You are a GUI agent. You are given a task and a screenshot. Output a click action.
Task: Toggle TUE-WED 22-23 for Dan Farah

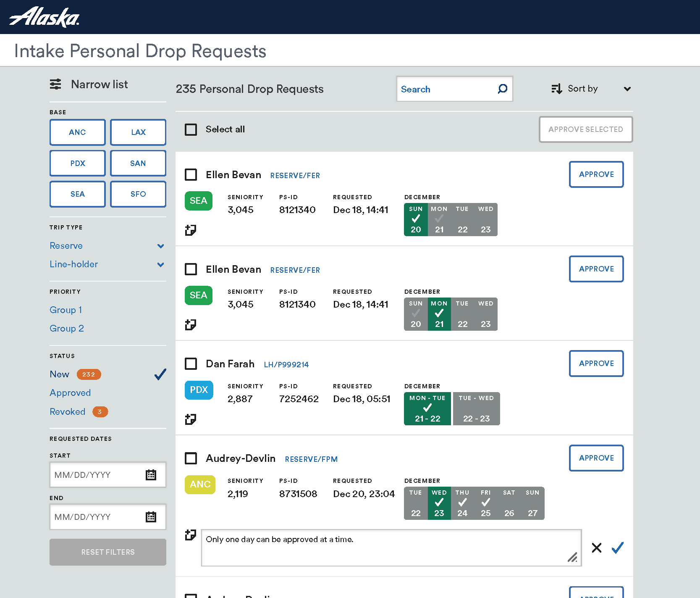coord(477,408)
